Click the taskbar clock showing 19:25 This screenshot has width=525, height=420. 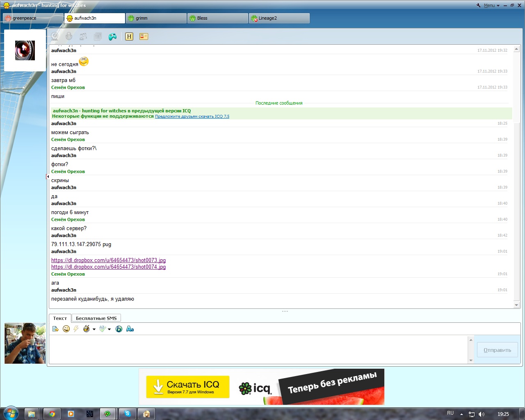tap(503, 414)
